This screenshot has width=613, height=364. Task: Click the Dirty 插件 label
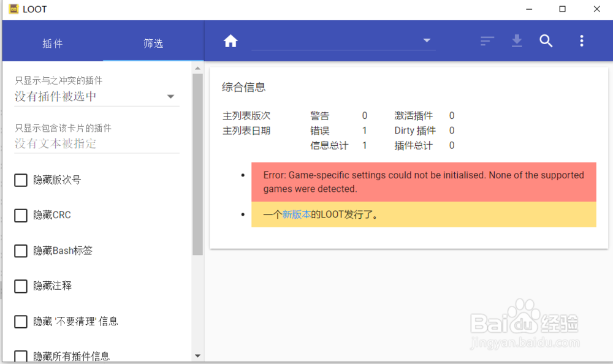[415, 131]
